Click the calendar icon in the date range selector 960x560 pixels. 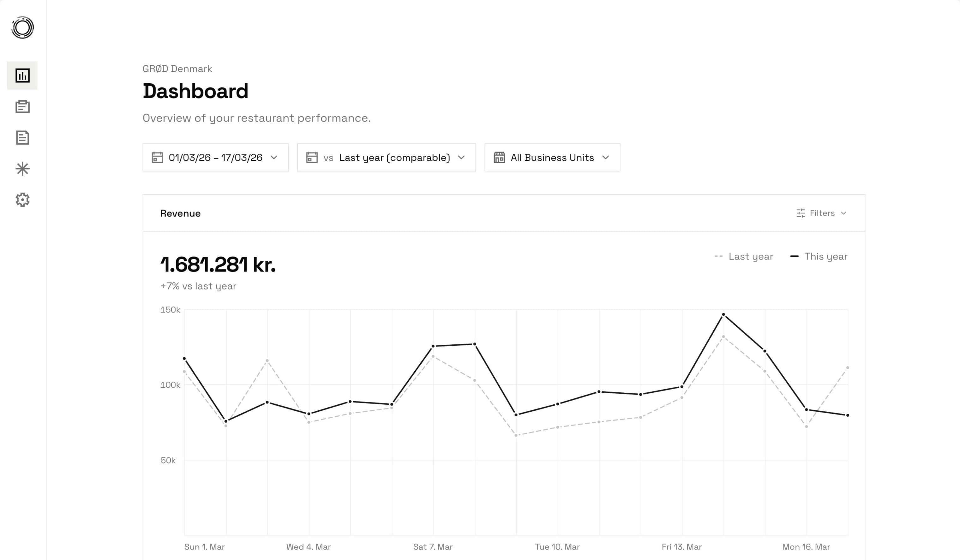(157, 157)
